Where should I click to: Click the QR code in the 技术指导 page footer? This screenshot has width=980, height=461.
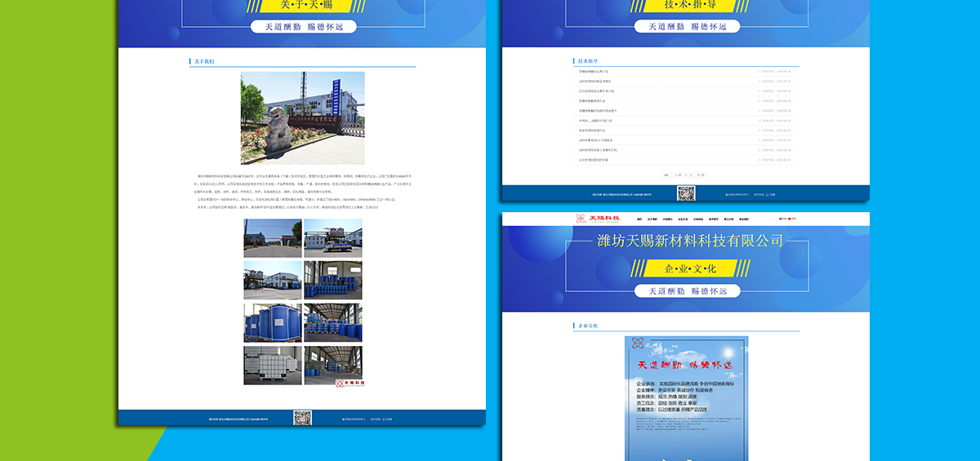tap(686, 193)
